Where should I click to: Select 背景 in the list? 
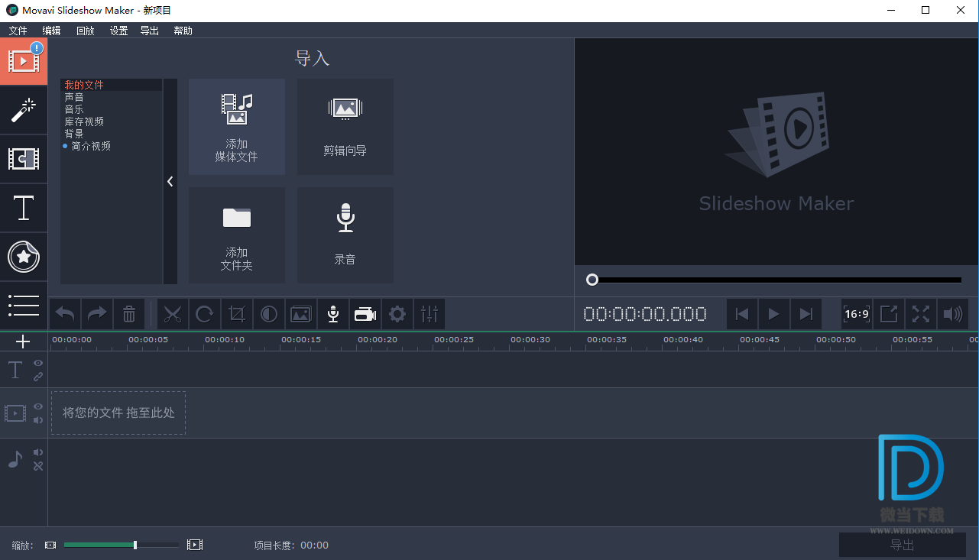click(x=112, y=134)
